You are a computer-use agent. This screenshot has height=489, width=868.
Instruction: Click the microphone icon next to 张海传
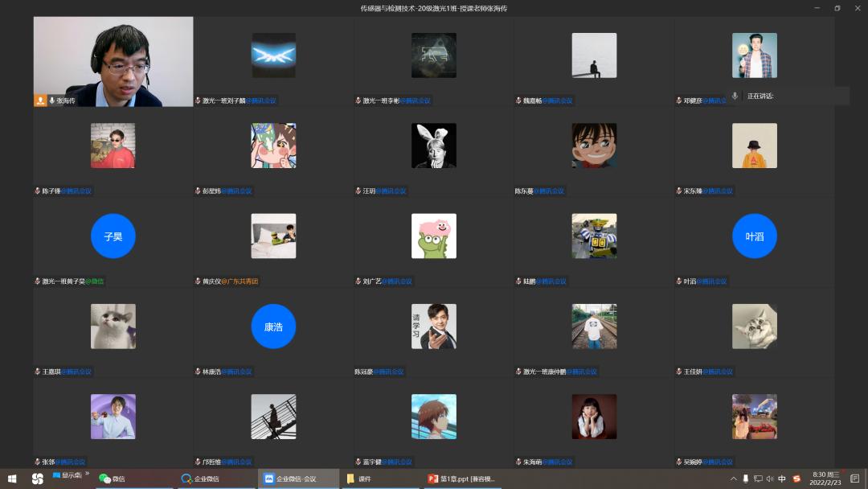(x=51, y=101)
